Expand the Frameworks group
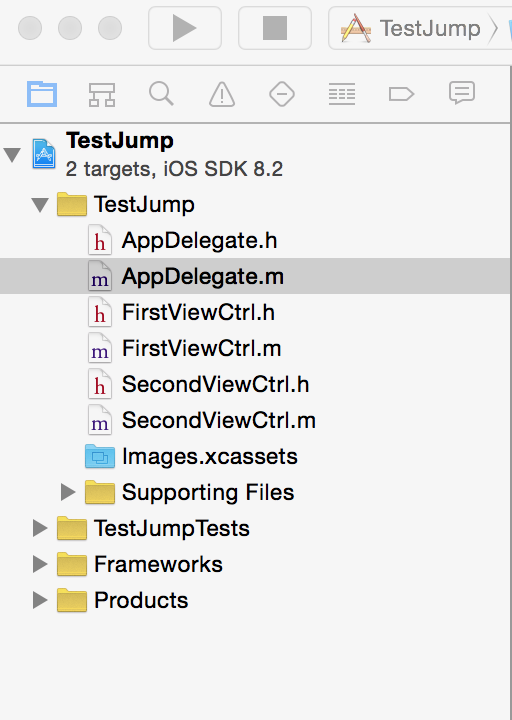Viewport: 512px width, 720px height. (40, 564)
